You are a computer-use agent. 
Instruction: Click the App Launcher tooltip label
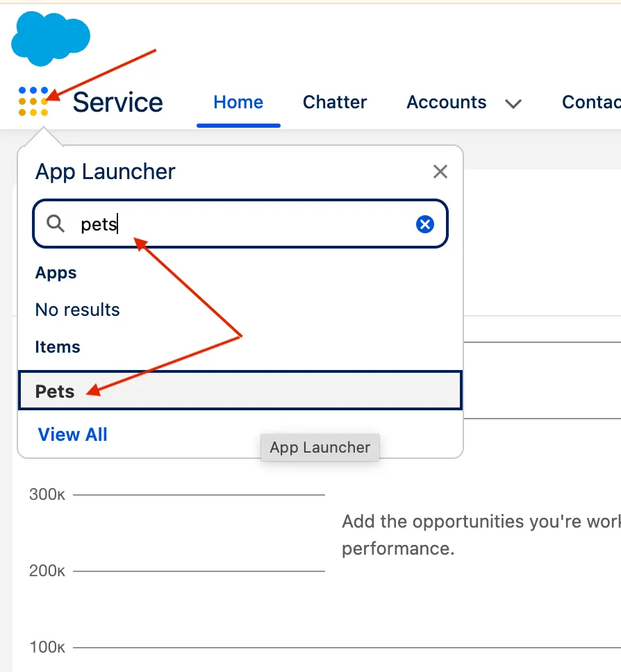tap(320, 448)
